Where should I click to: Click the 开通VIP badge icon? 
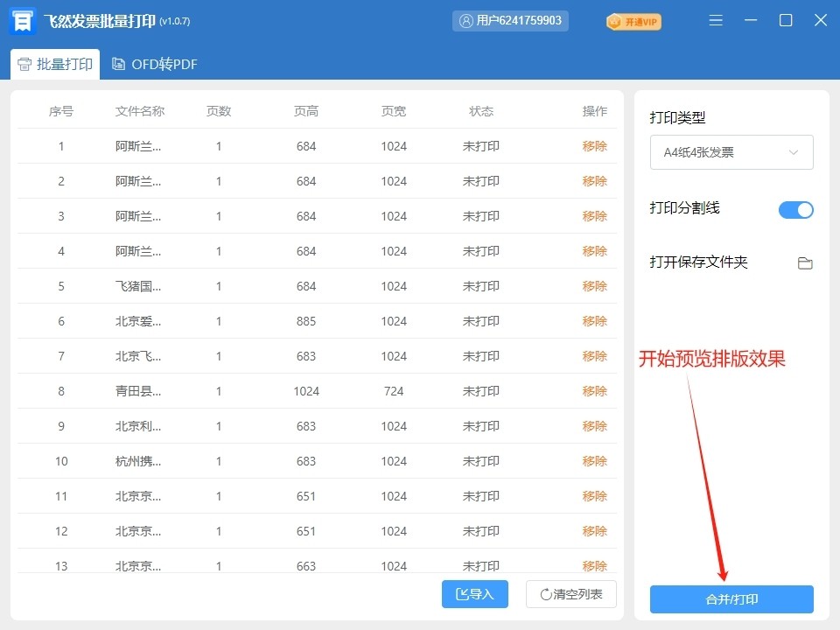click(x=612, y=21)
